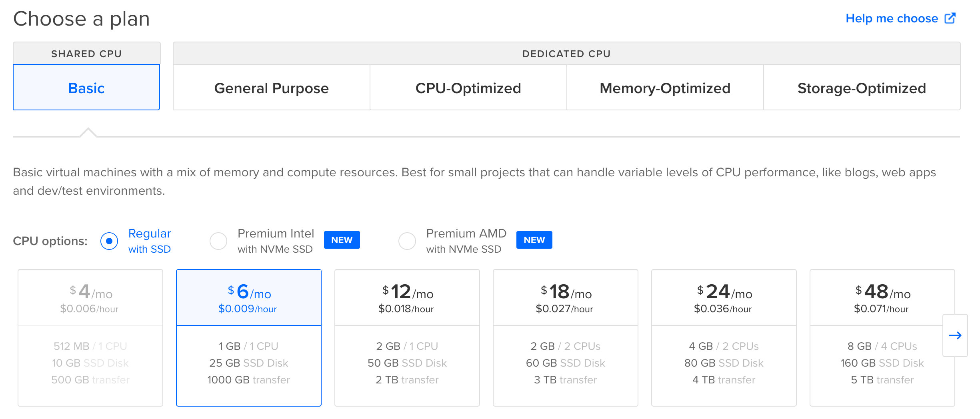Click the external link icon beside Help me choose
Screen dimensions: 980x419
tap(950, 18)
